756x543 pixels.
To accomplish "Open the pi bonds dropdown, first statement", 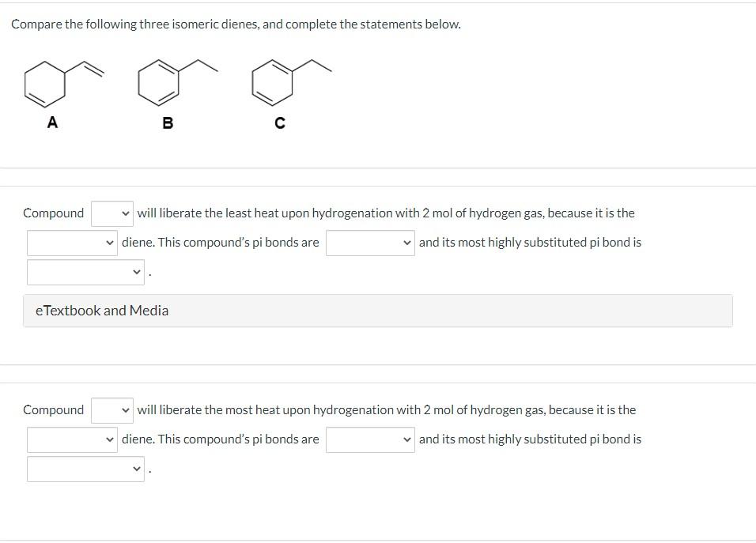I will [370, 243].
